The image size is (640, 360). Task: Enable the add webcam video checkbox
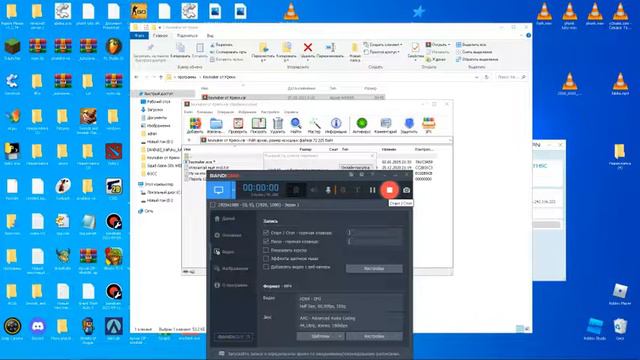(266, 267)
